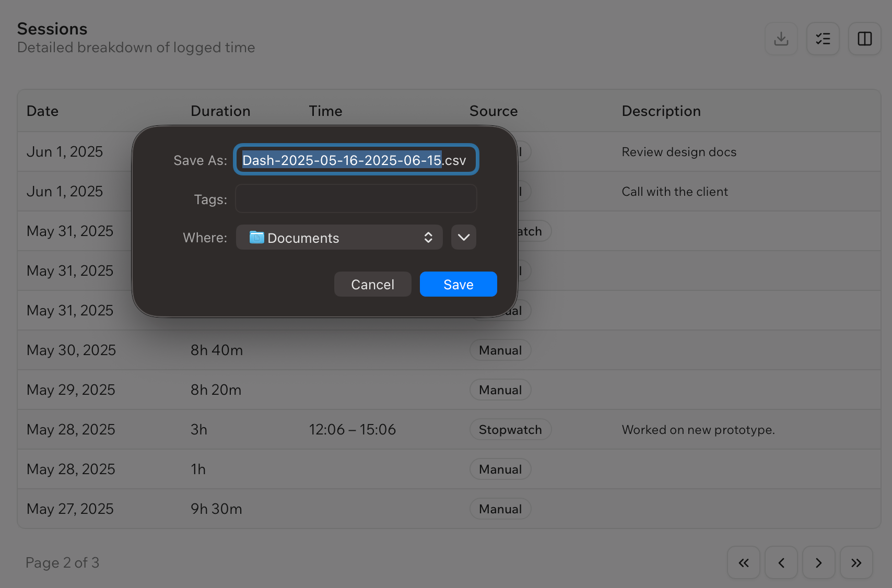Go to next page arrow
This screenshot has height=588, width=892.
click(x=818, y=562)
